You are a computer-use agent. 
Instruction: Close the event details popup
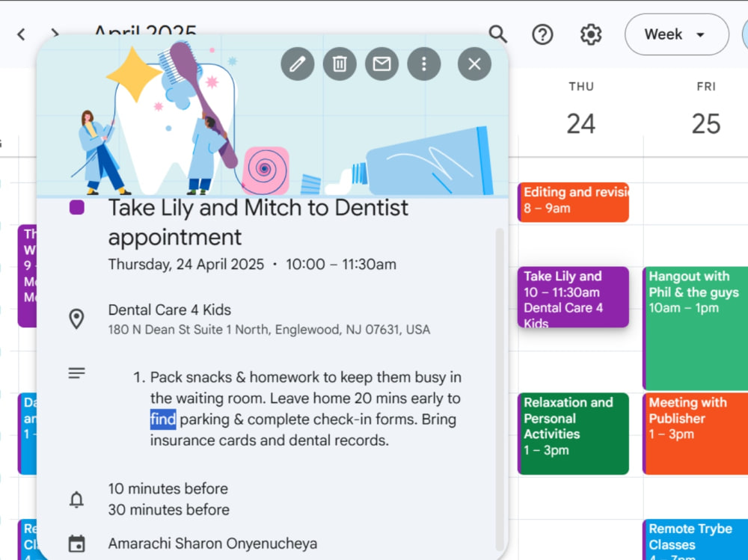coord(474,64)
